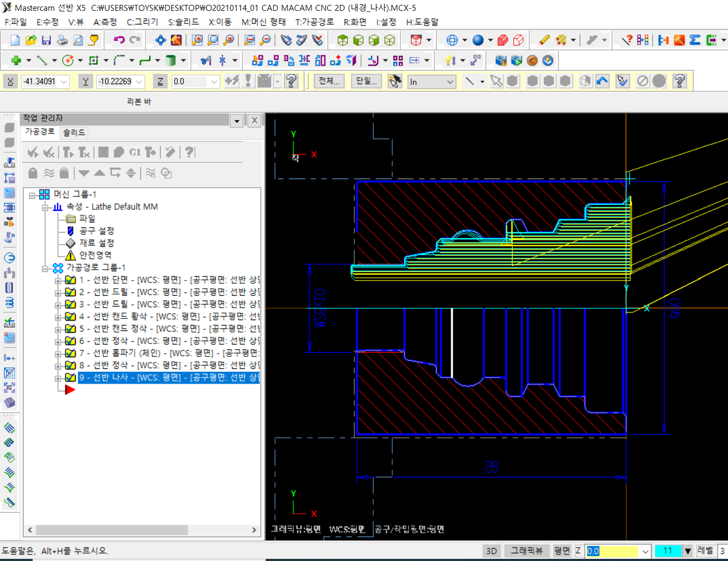Image resolution: width=728 pixels, height=561 pixels.
Task: Open file with the folder icon
Action: [x=31, y=40]
